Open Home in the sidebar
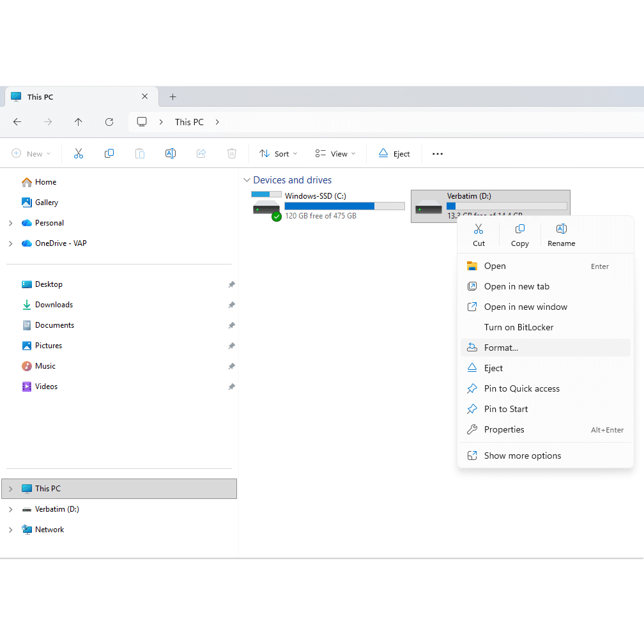The image size is (644, 644). [39, 182]
